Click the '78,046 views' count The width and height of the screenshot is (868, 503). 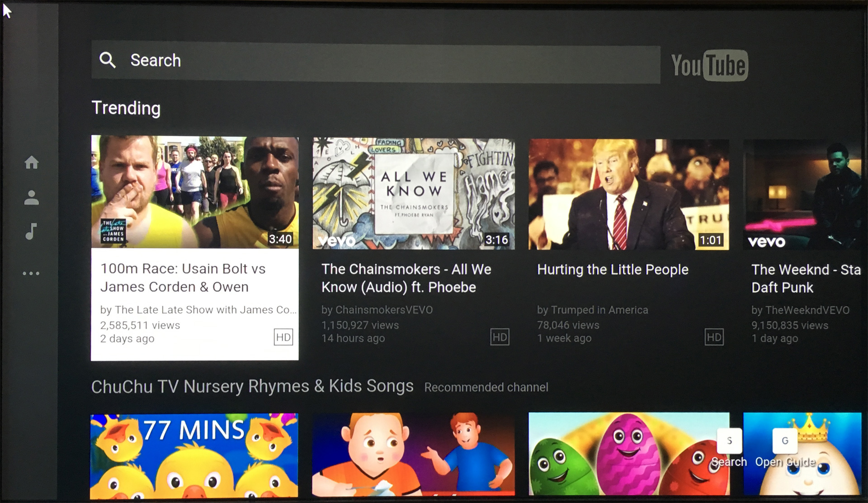pos(568,325)
